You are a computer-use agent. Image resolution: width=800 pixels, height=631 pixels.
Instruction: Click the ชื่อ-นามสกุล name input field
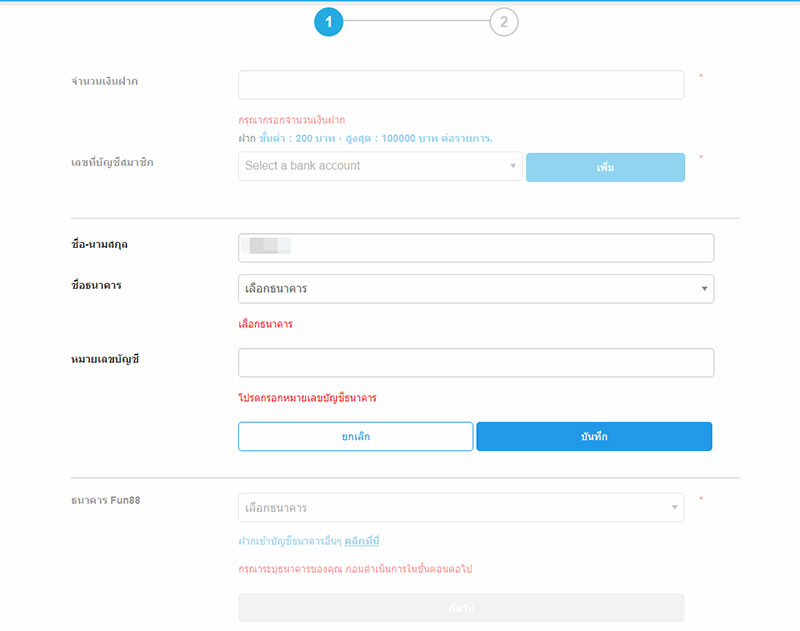click(476, 248)
